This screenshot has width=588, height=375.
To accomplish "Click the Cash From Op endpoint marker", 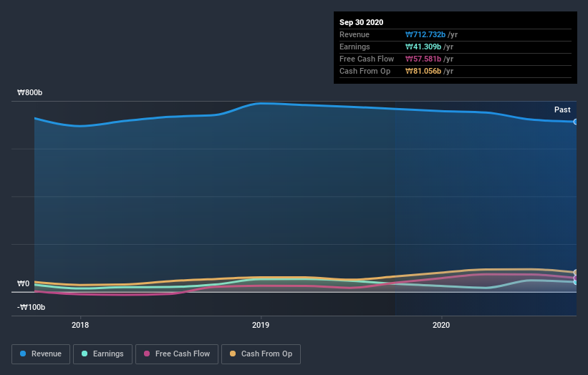I will pos(575,273).
